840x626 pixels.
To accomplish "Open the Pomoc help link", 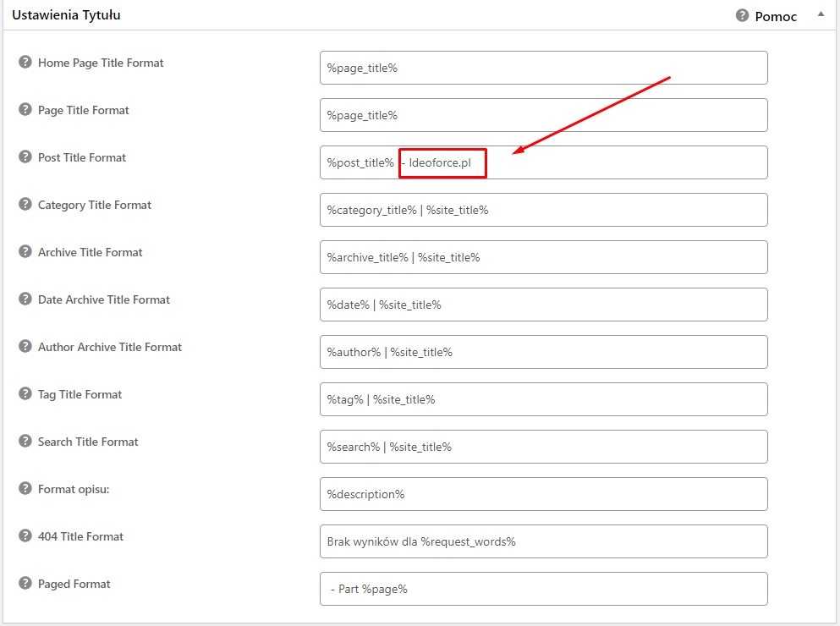I will 775,16.
